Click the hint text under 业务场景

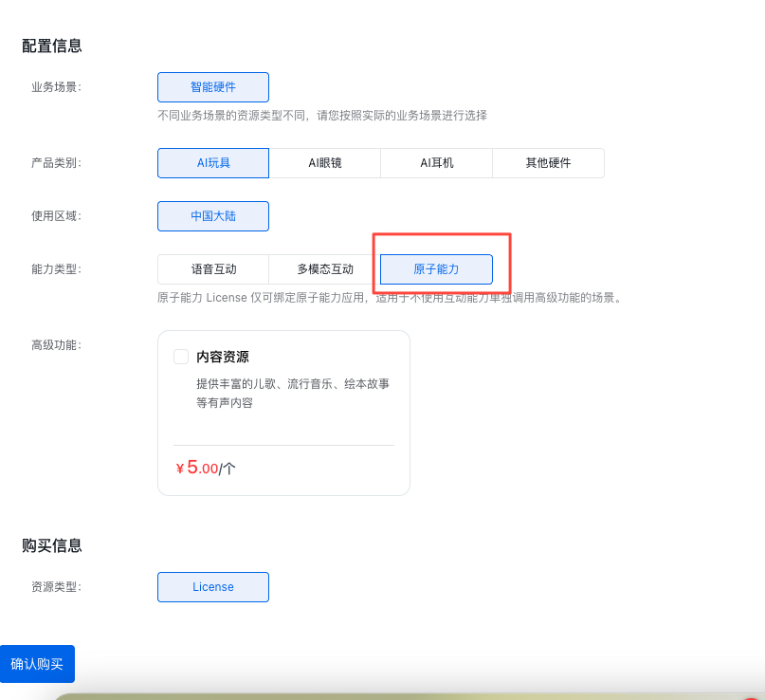[x=322, y=116]
